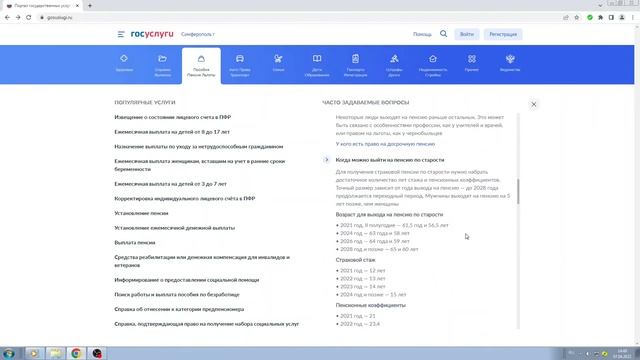
Task: Open Извещение о состоянии лицевого счета в ПФР
Action: [x=173, y=117]
